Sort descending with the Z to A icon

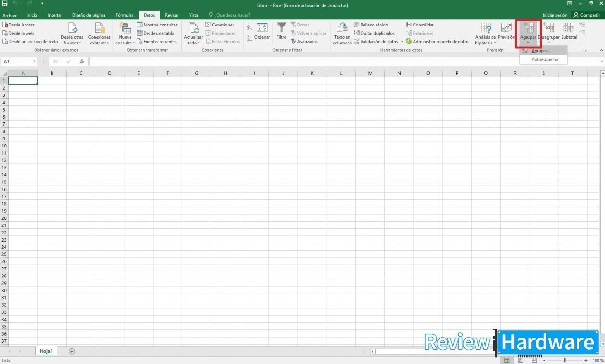click(x=250, y=38)
